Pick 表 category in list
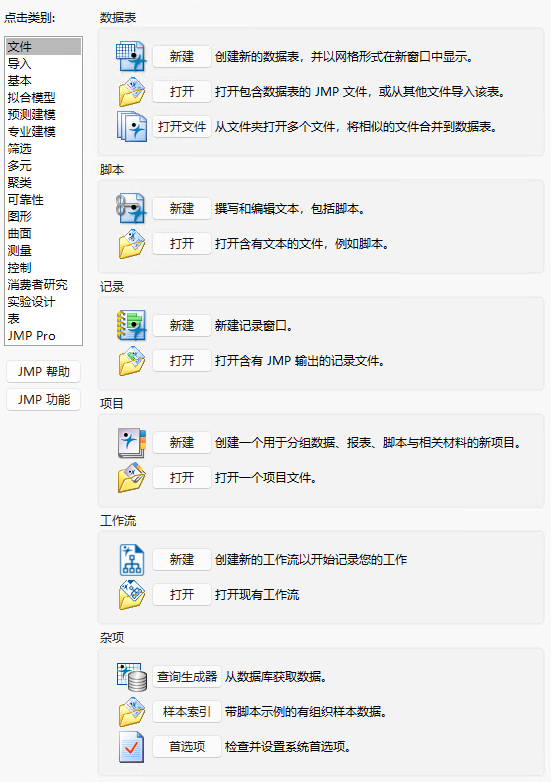This screenshot has height=782, width=551. (x=43, y=318)
